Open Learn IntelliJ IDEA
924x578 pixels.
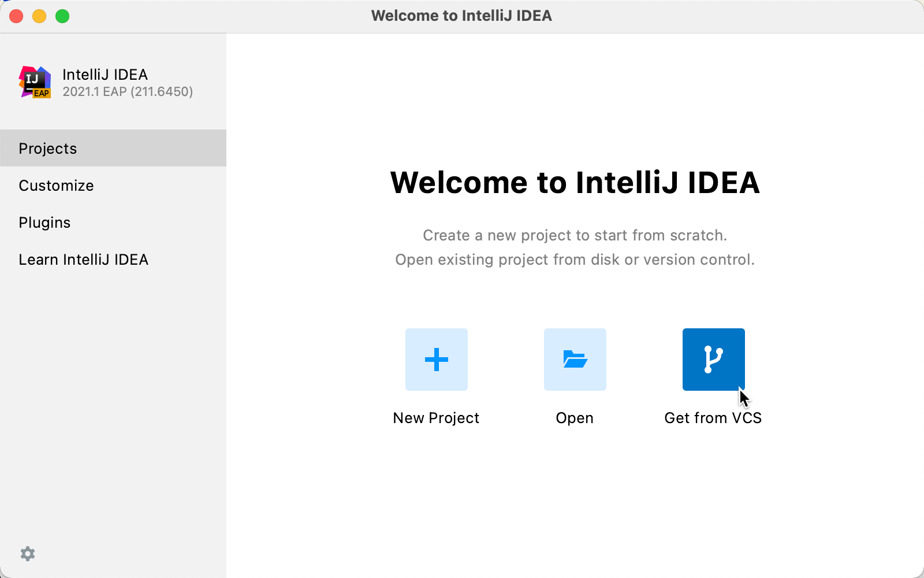[84, 259]
